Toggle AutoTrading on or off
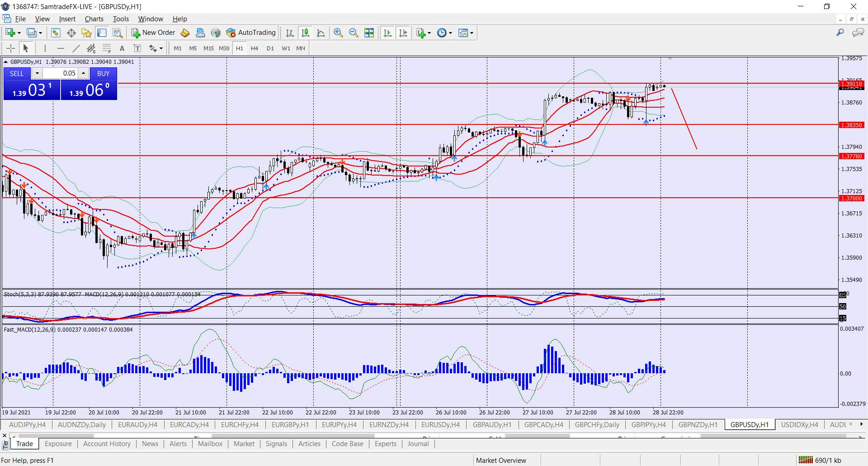The image size is (868, 466). [x=251, y=33]
